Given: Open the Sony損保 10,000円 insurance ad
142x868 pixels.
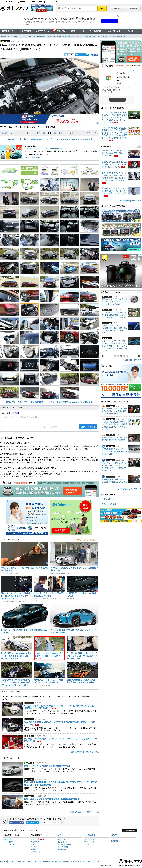Looking at the screenshot, I should click(121, 381).
